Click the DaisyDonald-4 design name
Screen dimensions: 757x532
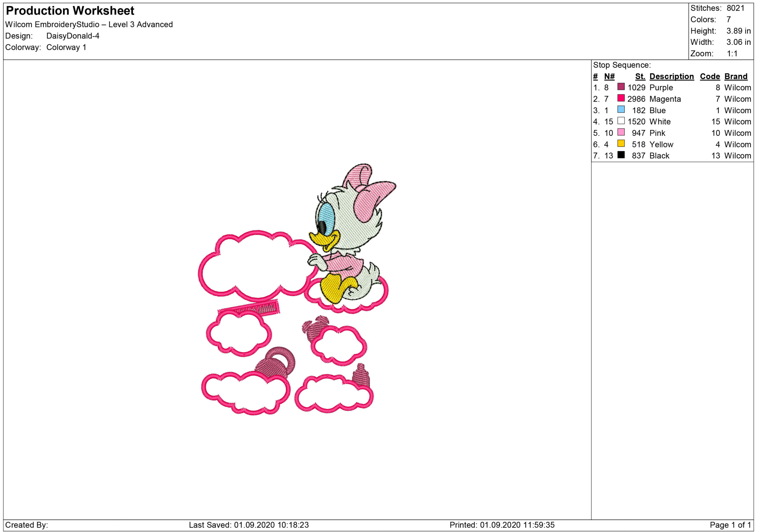click(72, 36)
